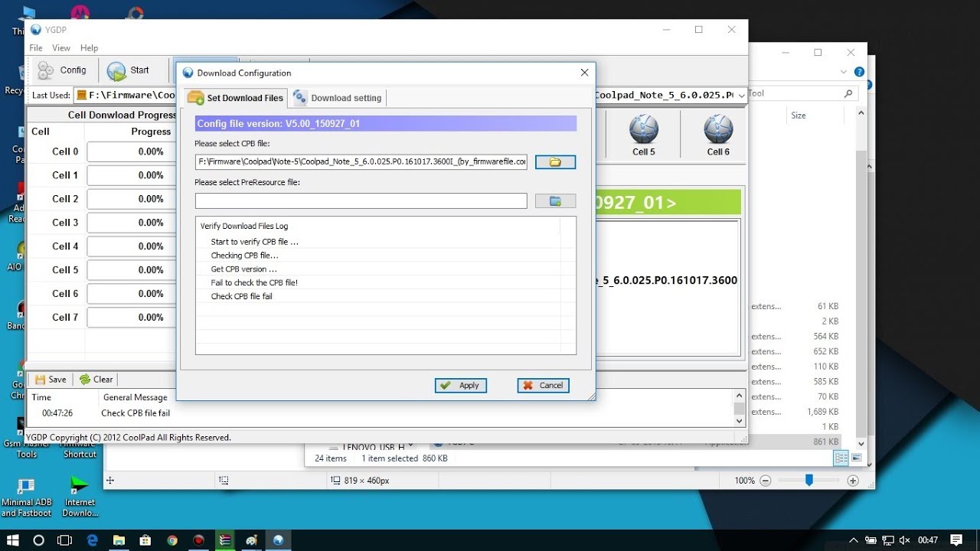The image size is (980, 551).
Task: Launch Microsoft Edge from taskbar
Action: [x=93, y=540]
